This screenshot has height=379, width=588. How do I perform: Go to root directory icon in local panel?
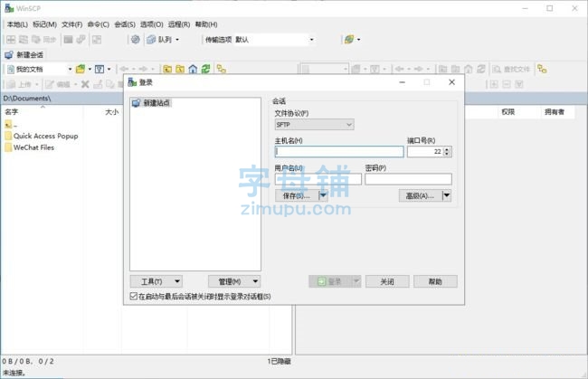tap(180, 69)
